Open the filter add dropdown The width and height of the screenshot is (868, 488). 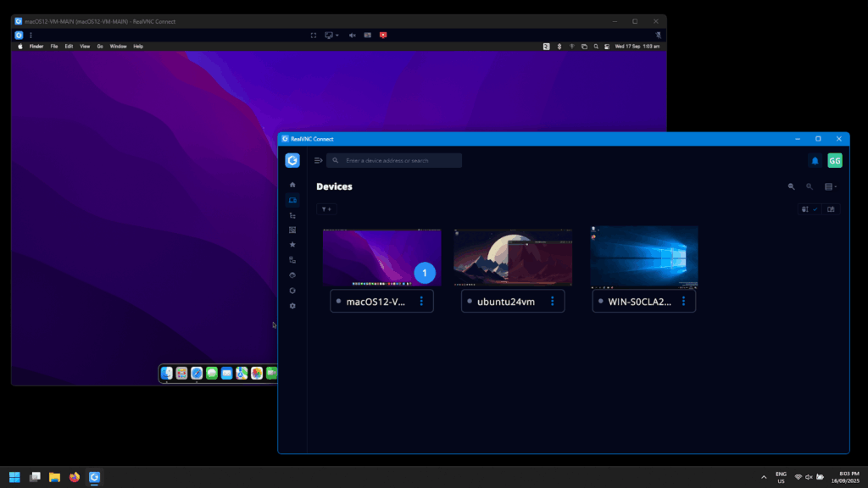[x=326, y=209]
